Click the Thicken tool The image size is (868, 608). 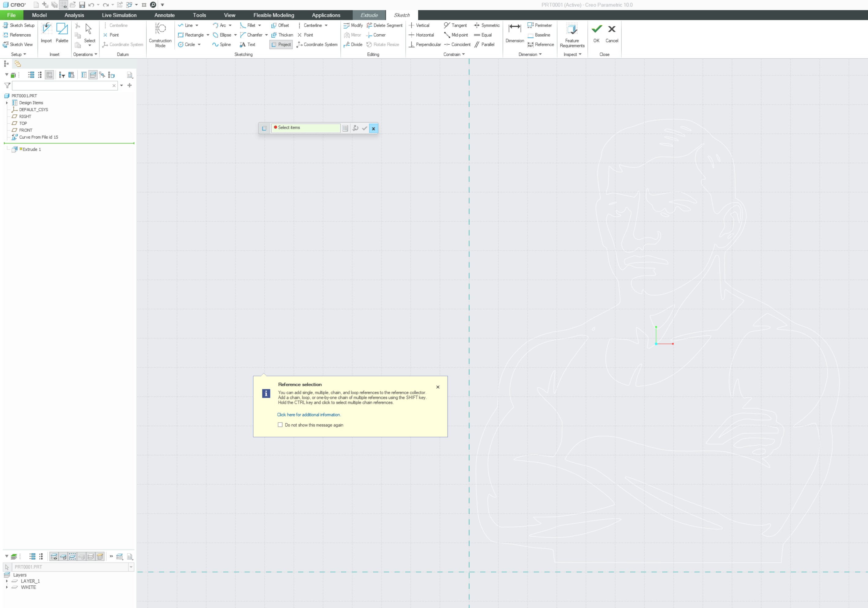click(x=282, y=35)
